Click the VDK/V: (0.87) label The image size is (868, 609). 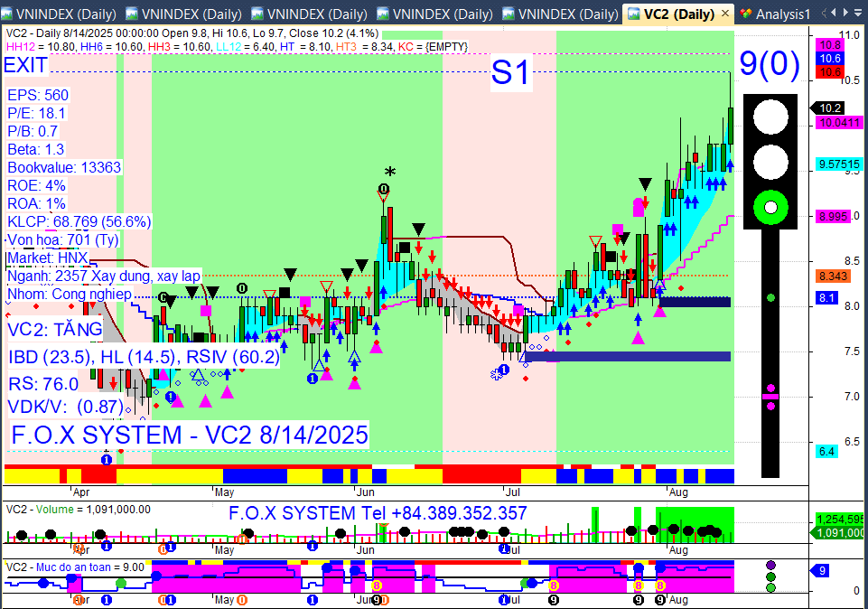(x=65, y=407)
